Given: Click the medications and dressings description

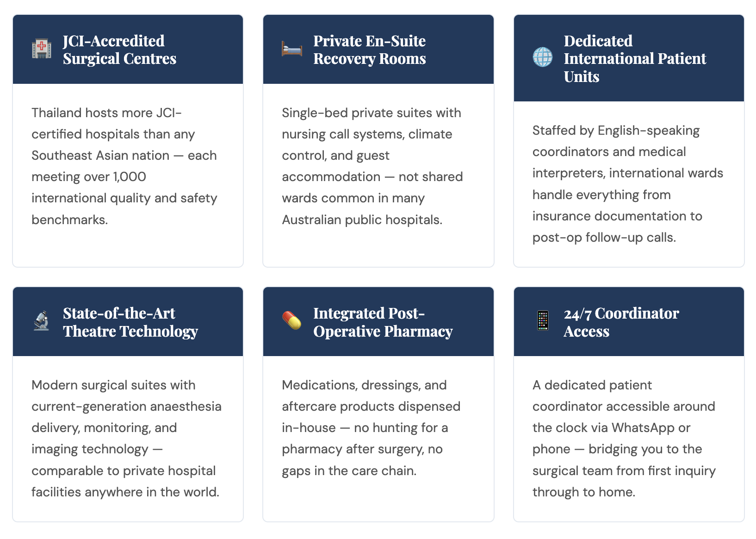Looking at the screenshot, I should pos(371,428).
